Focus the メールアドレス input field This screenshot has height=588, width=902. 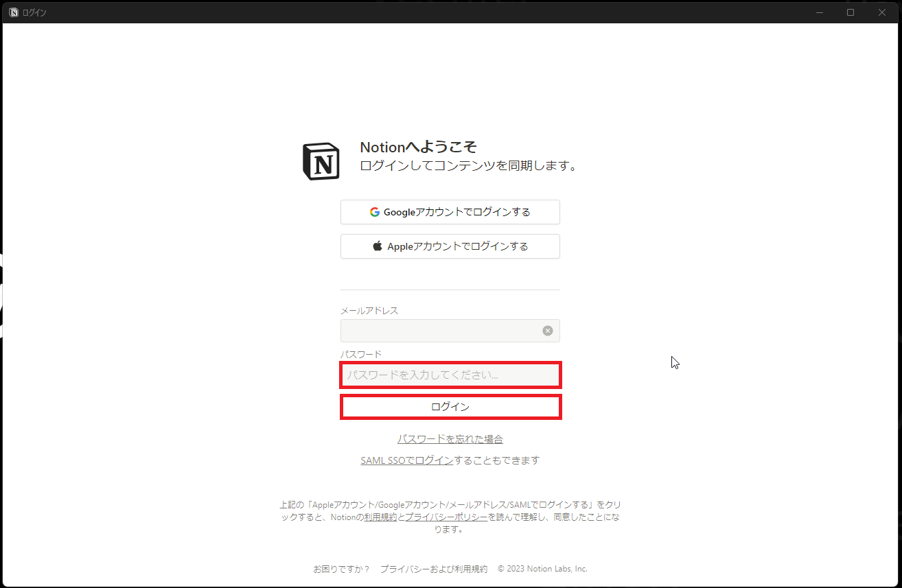coord(450,331)
